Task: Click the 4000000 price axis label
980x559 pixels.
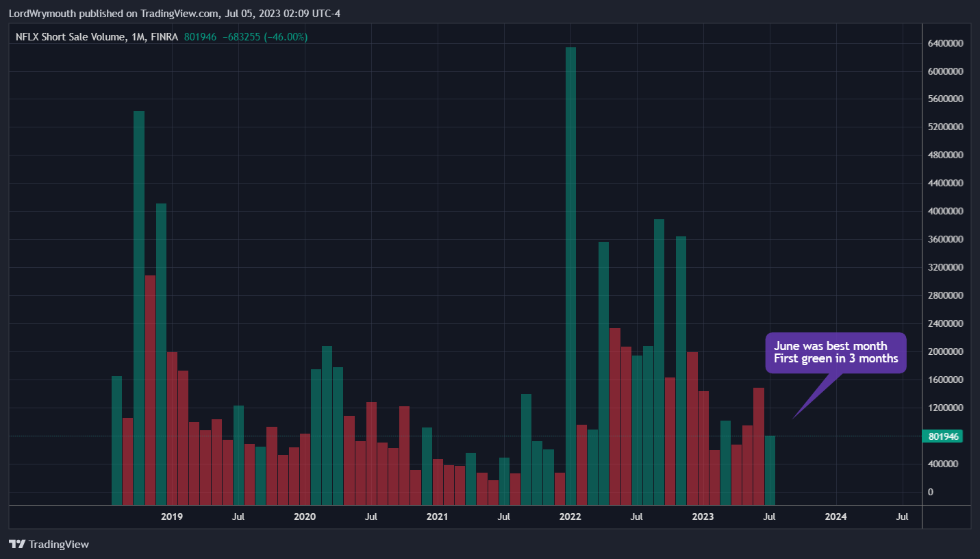Action: [x=946, y=212]
